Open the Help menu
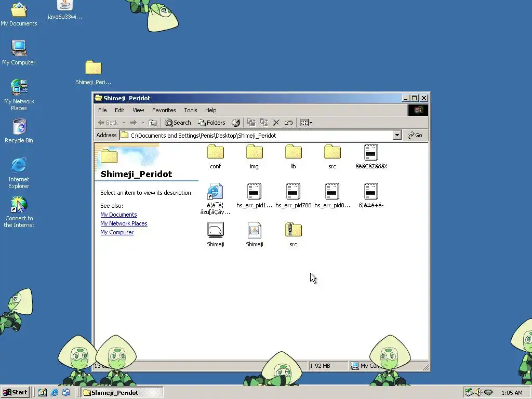532x399 pixels. (211, 110)
